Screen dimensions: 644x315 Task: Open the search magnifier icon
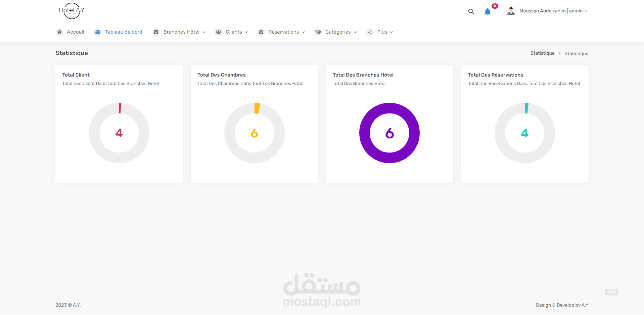coord(471,11)
